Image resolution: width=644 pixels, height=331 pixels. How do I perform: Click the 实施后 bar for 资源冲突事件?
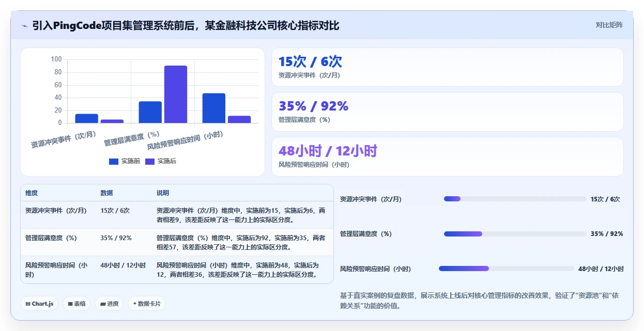[x=112, y=121]
